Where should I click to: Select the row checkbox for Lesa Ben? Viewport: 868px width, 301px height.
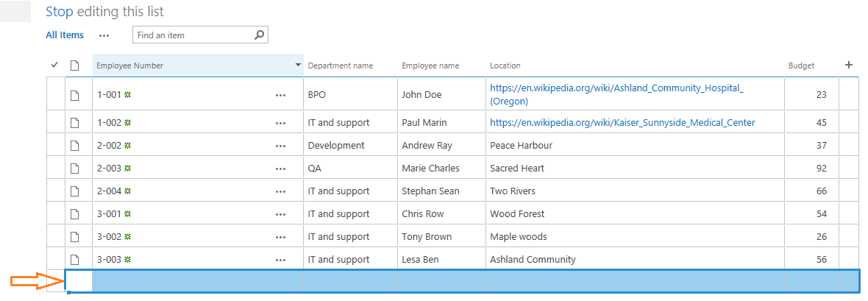(55, 260)
